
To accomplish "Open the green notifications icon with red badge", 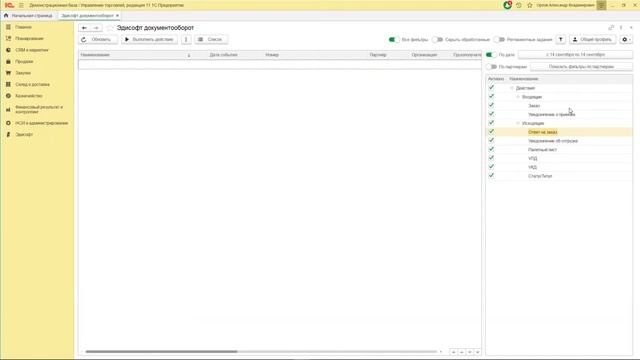I will click(507, 5).
